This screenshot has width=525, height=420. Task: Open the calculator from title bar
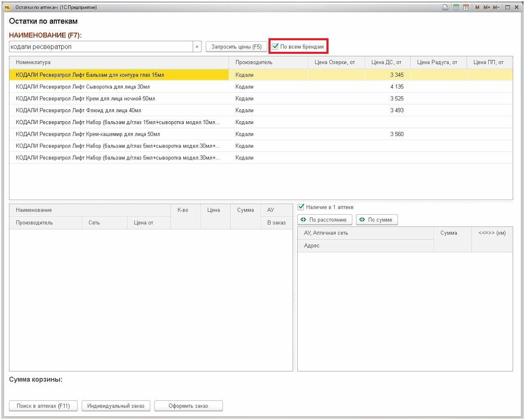(456, 7)
